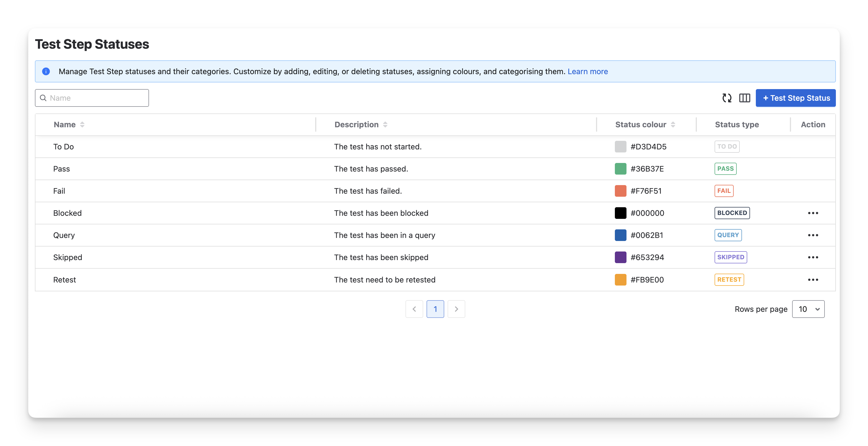Select page 1 in pagination
The height and width of the screenshot is (446, 868).
(x=435, y=309)
